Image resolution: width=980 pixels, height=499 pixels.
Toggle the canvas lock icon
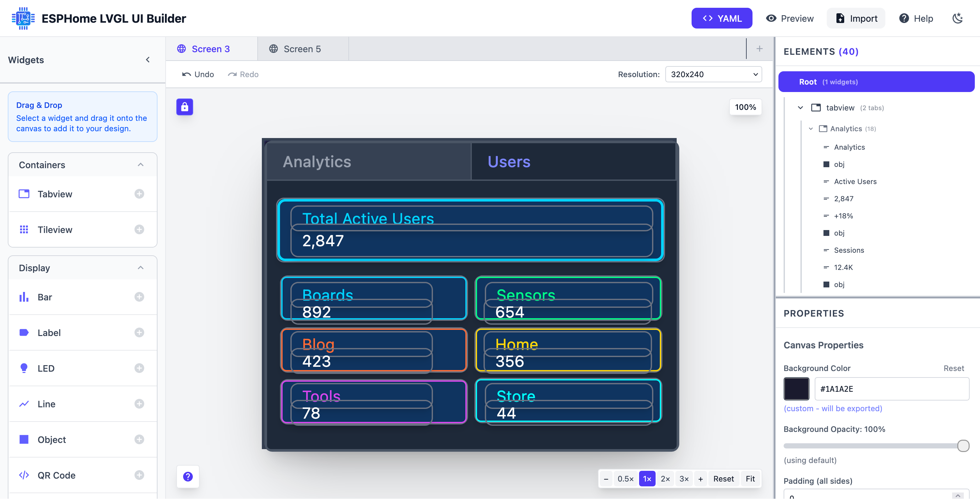tap(184, 107)
